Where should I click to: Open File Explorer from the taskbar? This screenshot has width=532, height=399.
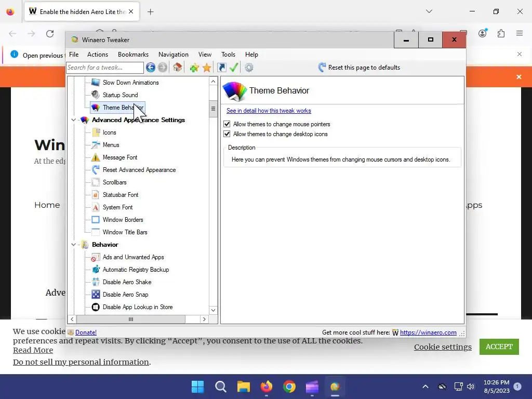coord(243,387)
